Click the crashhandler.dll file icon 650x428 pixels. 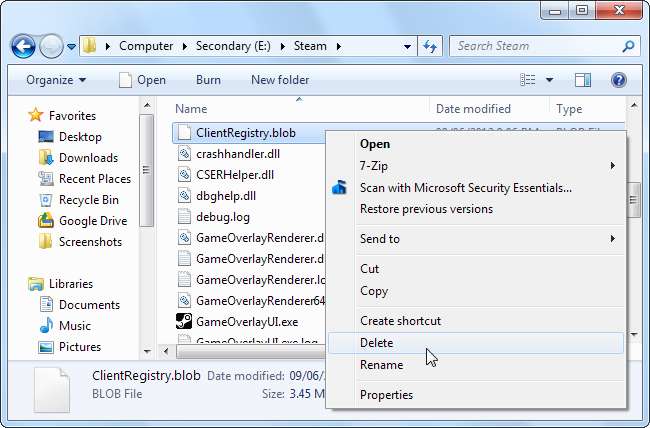pyautogui.click(x=184, y=153)
